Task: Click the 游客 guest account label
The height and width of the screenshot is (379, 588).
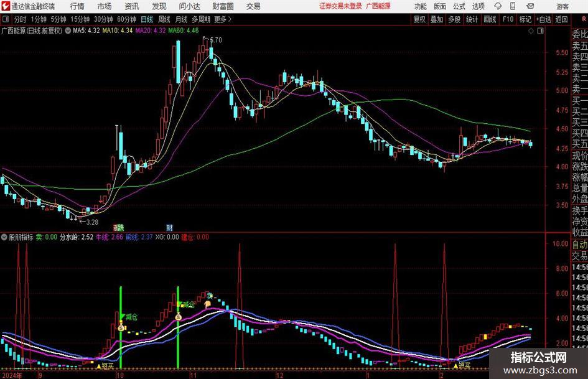Action: (562, 6)
